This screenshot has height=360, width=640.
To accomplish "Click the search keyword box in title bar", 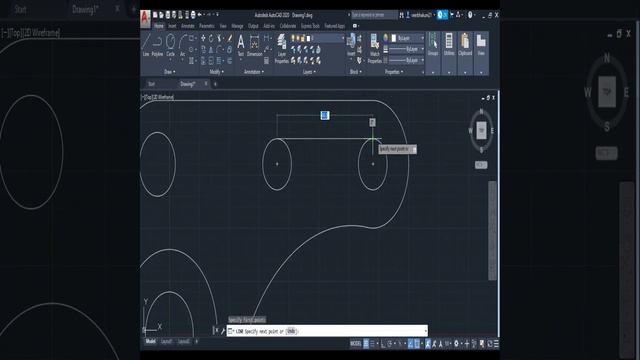I will 374,15.
